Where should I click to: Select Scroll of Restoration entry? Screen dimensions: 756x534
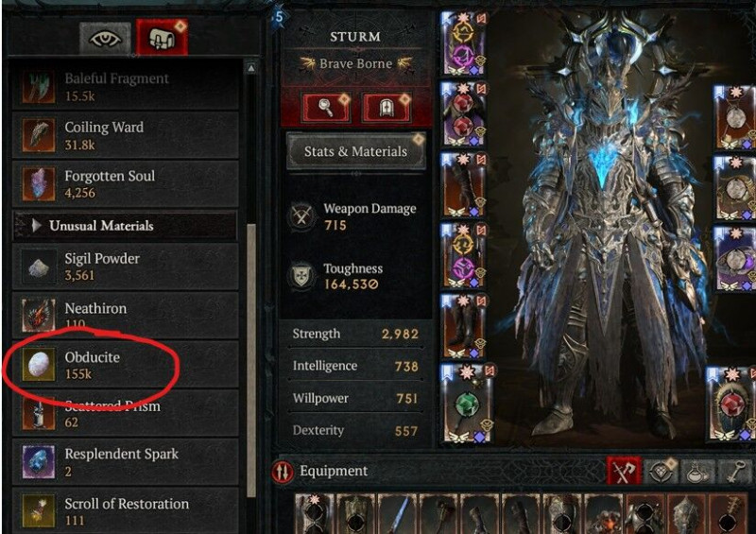click(x=125, y=511)
